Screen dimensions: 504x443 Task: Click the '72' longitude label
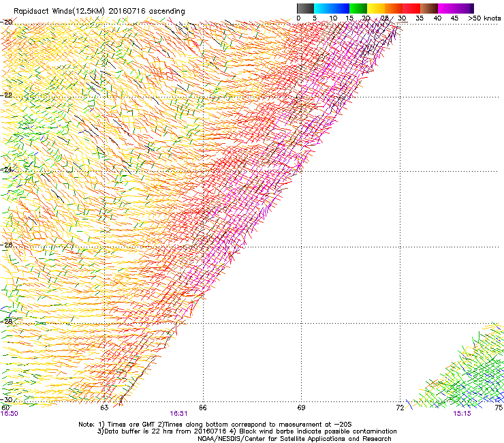pos(400,408)
